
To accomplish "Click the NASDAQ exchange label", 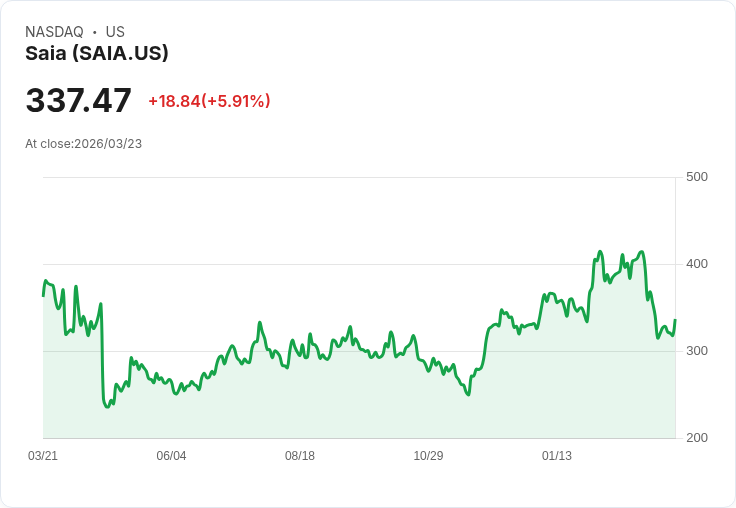I will point(54,32).
